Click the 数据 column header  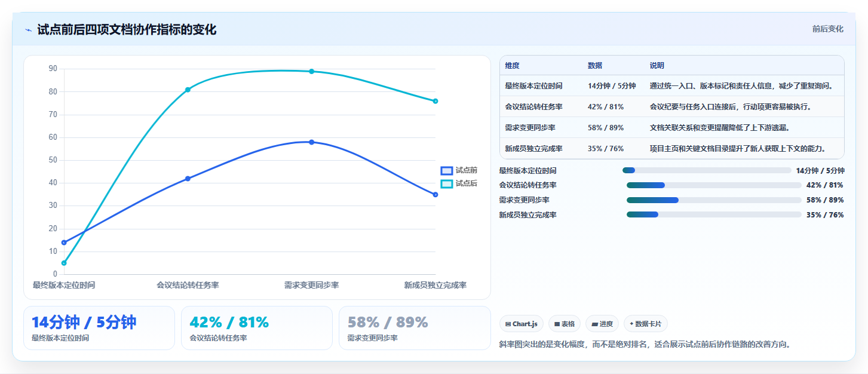(x=595, y=66)
